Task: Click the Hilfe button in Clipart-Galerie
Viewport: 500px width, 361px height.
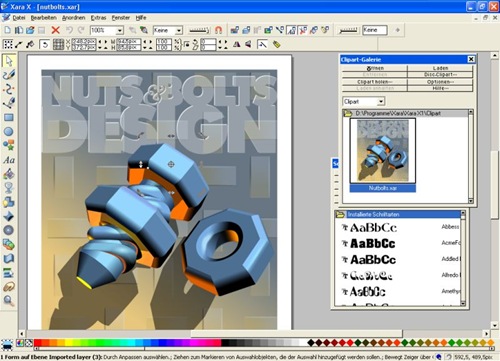Action: click(440, 88)
